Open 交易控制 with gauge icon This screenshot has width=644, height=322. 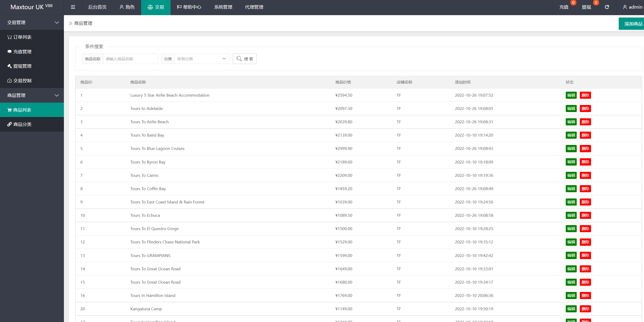pyautogui.click(x=22, y=81)
